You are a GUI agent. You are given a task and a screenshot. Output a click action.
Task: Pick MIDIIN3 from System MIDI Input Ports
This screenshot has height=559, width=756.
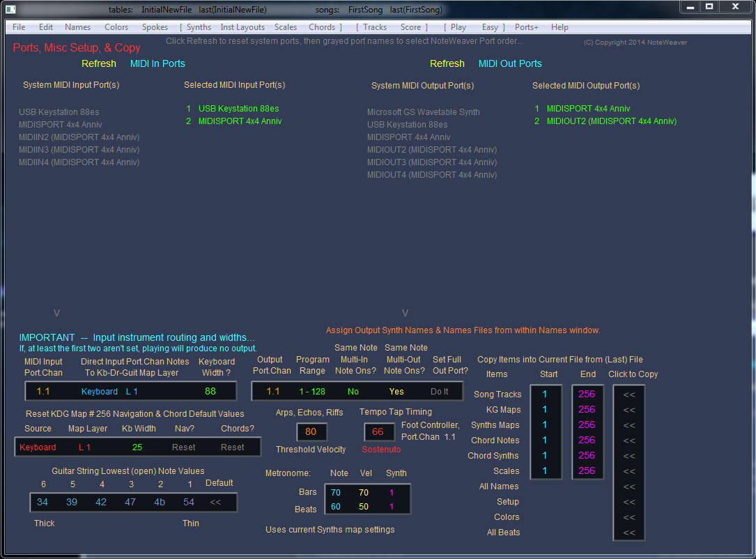79,150
